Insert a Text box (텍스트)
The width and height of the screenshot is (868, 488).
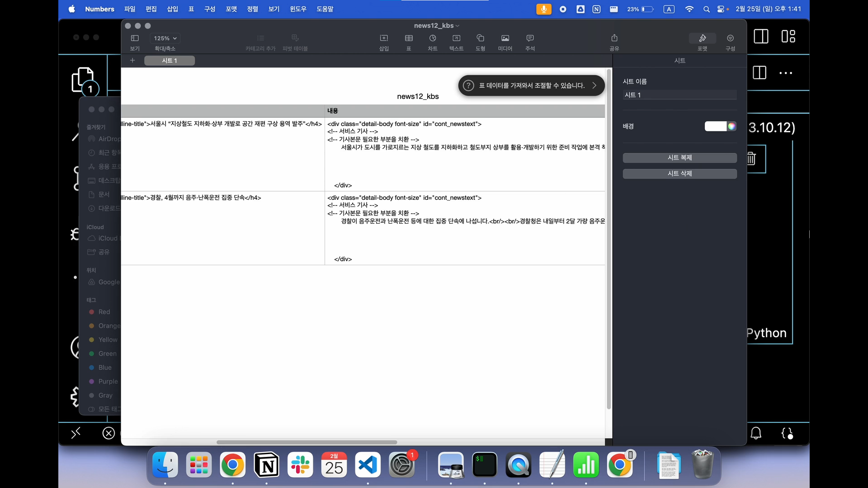(x=456, y=38)
